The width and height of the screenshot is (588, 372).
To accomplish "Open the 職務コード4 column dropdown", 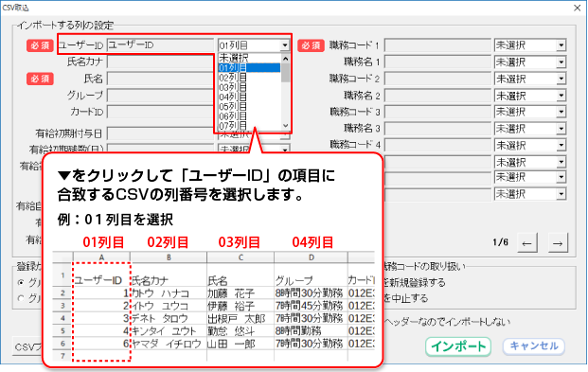I will (561, 145).
